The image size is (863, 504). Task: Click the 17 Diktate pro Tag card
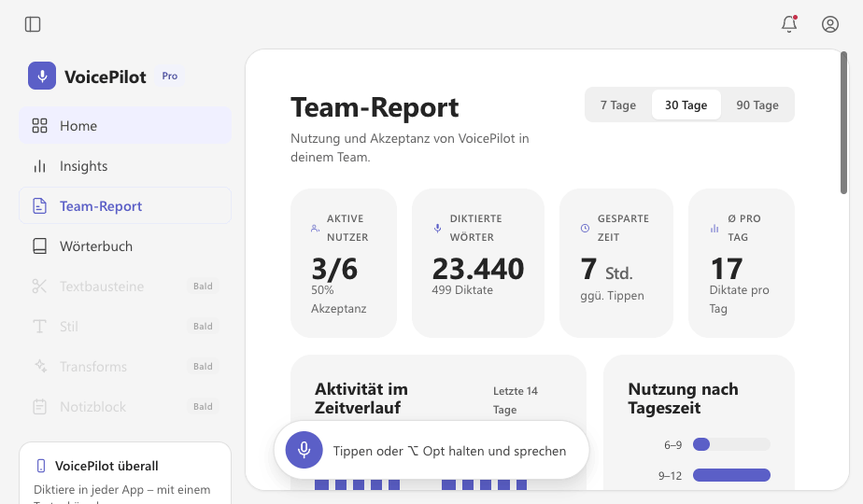click(742, 263)
